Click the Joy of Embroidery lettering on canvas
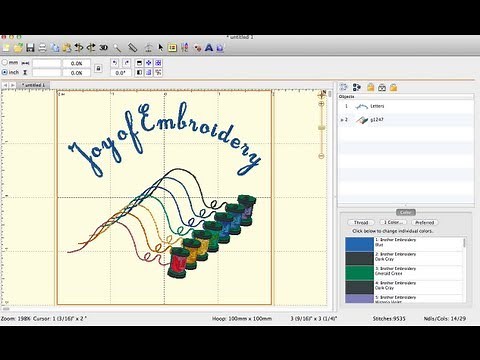 [x=165, y=139]
